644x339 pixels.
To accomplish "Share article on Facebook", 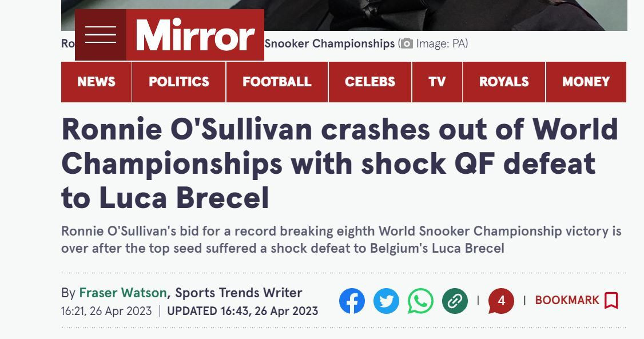I will [x=352, y=301].
